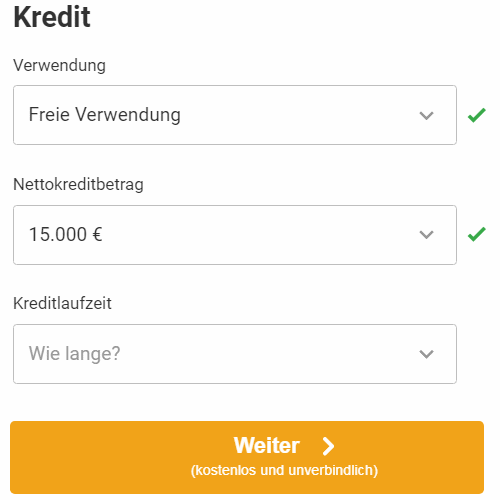The image size is (500, 500).
Task: Click the chevron arrow in the Kreditlaufzeit field
Action: 426,354
